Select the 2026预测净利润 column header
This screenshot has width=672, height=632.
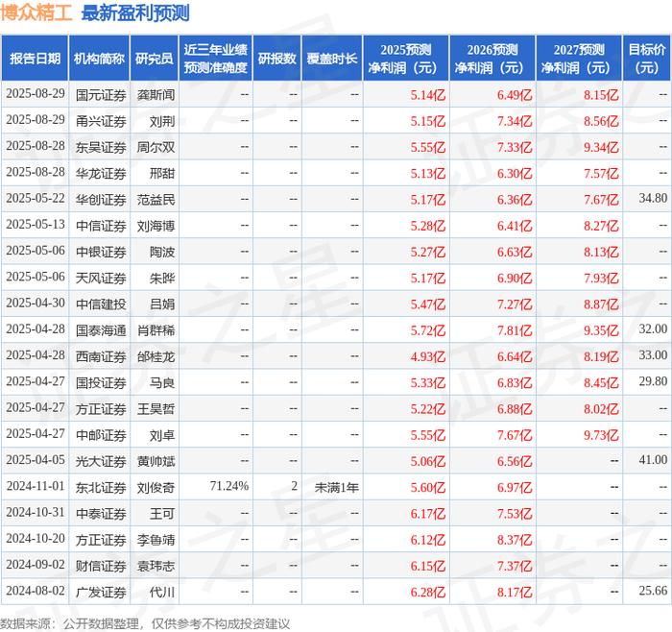click(492, 59)
